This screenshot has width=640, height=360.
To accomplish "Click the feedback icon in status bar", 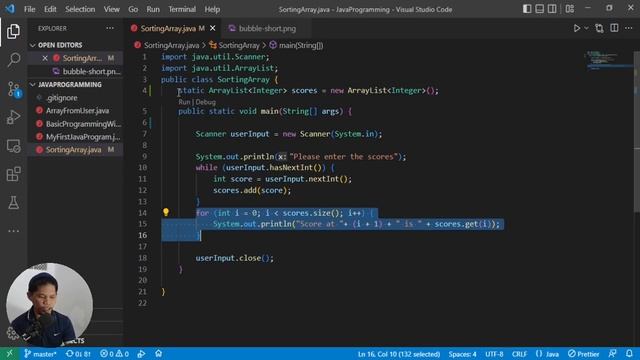I will tap(612, 353).
